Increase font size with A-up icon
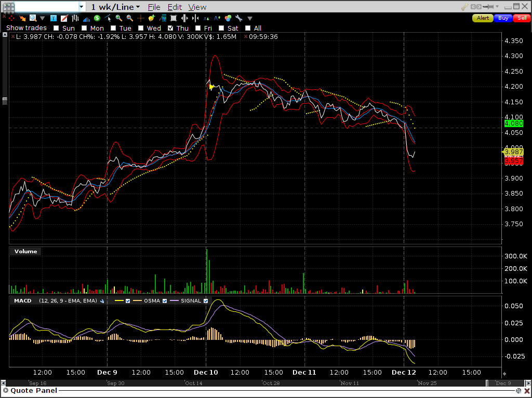This screenshot has width=532, height=398. coord(217,18)
